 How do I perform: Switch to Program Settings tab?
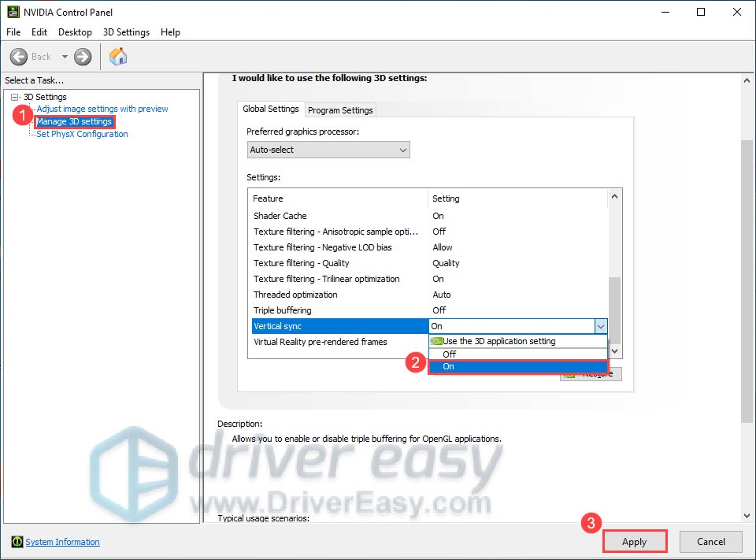[x=340, y=110]
